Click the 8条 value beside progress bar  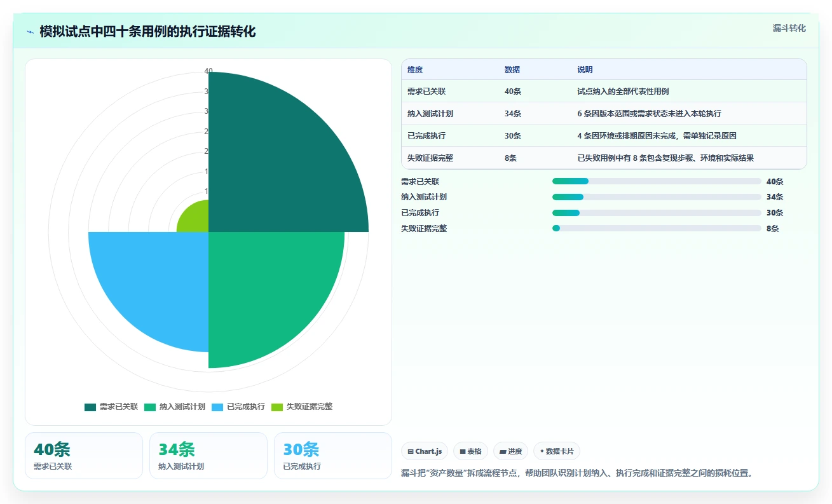(x=772, y=228)
